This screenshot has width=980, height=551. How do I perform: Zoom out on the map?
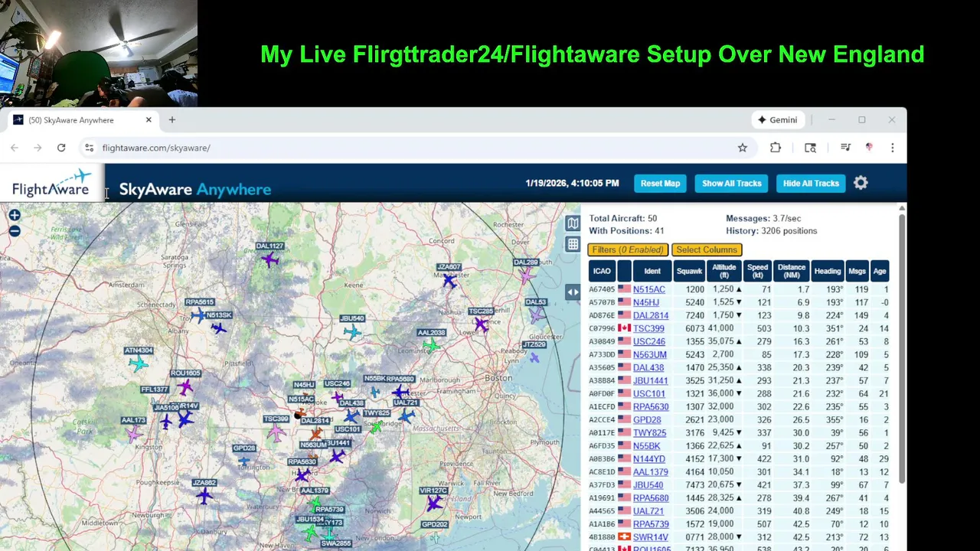15,231
